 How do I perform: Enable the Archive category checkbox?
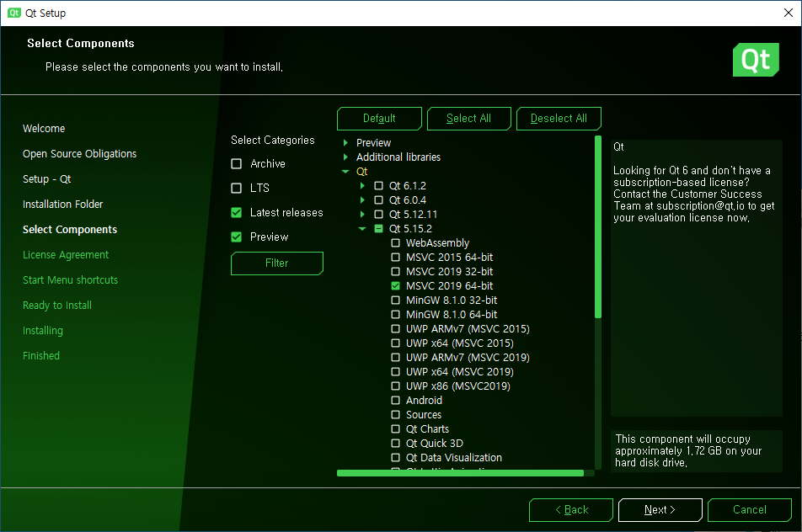pyautogui.click(x=237, y=164)
